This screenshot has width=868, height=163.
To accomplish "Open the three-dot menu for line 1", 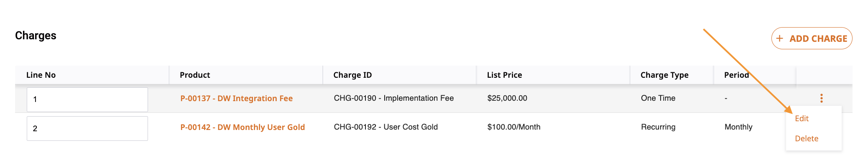I will (x=821, y=98).
